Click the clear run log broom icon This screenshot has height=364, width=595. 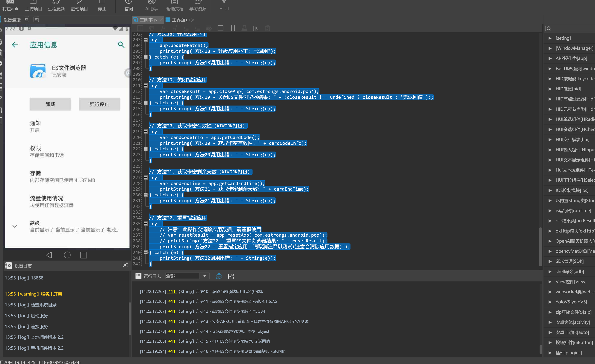point(219,276)
